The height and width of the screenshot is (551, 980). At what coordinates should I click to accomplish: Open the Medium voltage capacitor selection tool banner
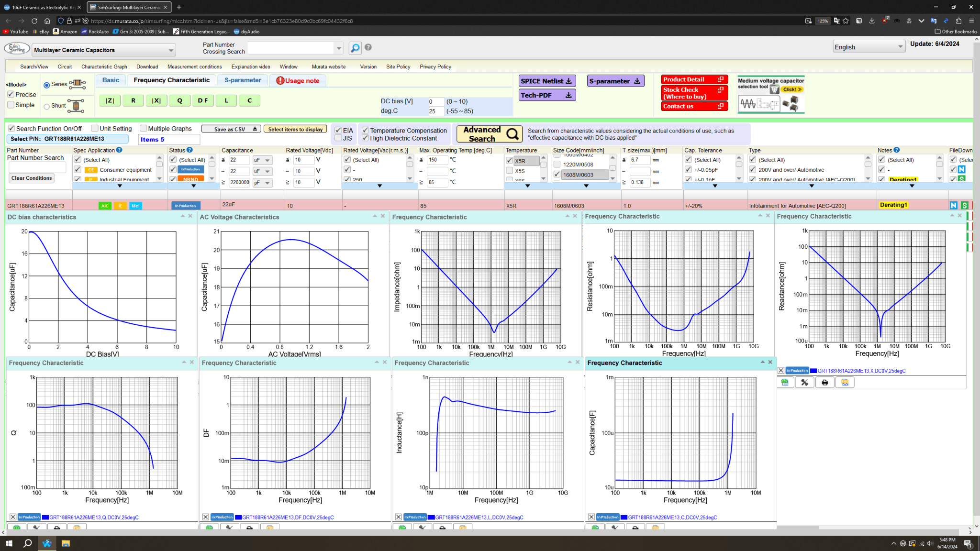point(771,94)
